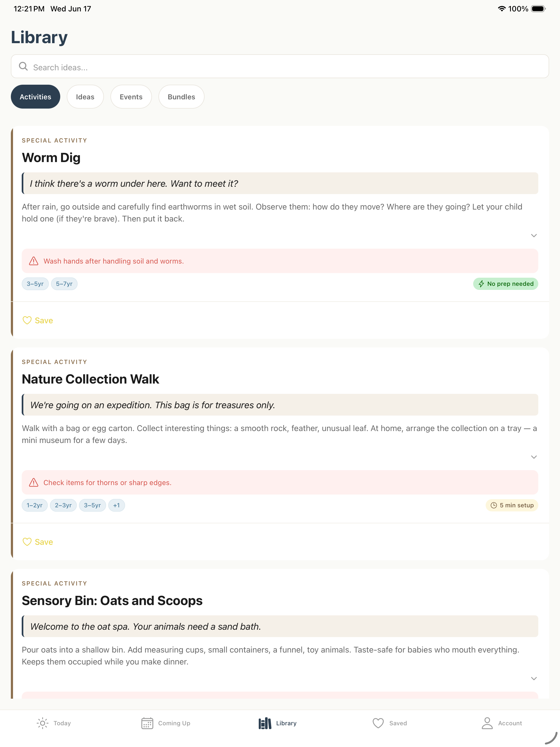Open the Bundles category

coord(181,97)
